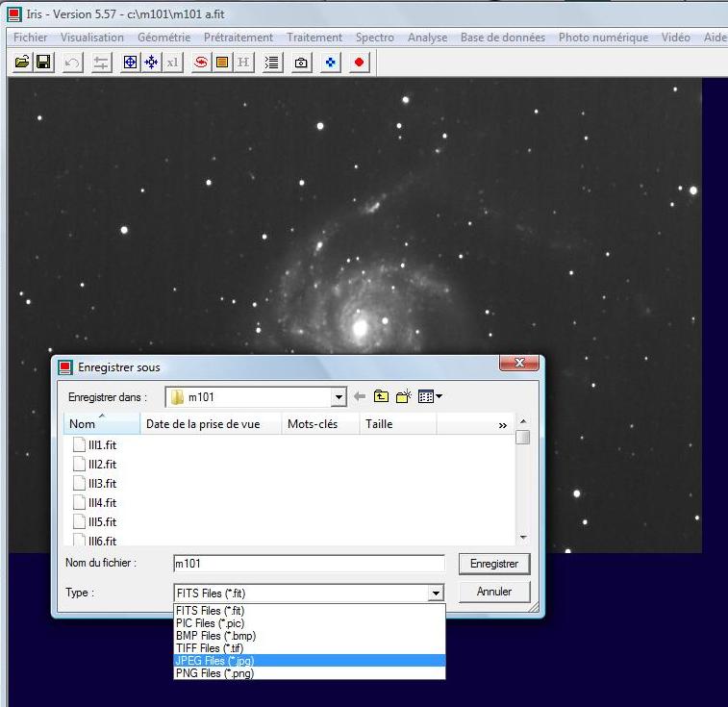The height and width of the screenshot is (707, 728).
Task: Open the Photo numérique menu
Action: coord(603,38)
